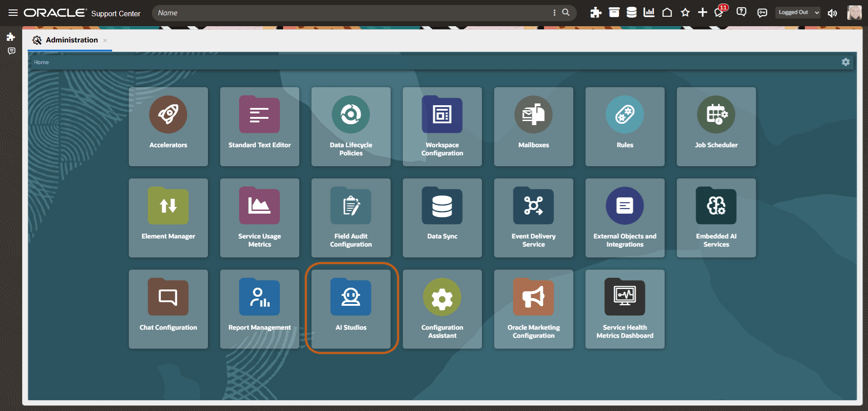
Task: Open notifications with 11 badge
Action: point(720,12)
